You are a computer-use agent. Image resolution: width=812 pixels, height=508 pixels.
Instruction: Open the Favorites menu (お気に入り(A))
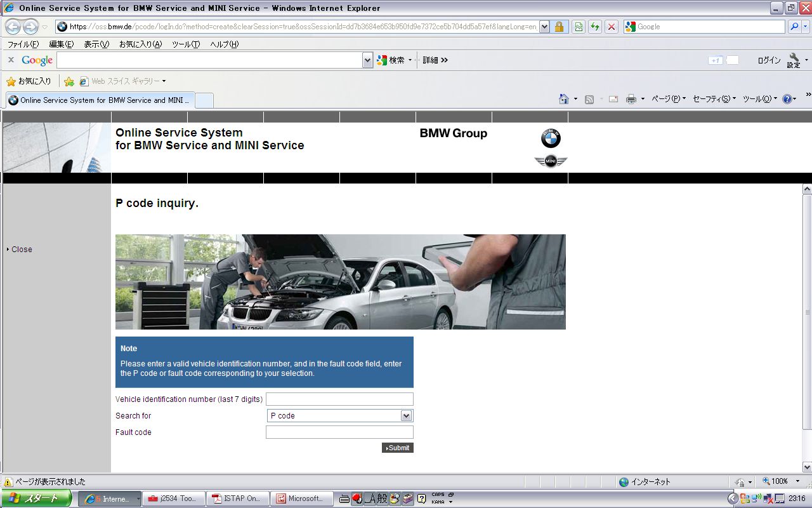tap(140, 44)
